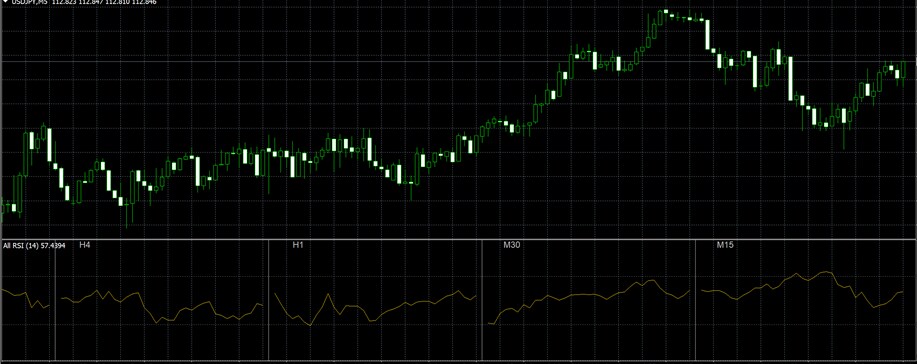Click the small triangle before USDJPY
This screenshot has width=917, height=364.
(6, 2)
